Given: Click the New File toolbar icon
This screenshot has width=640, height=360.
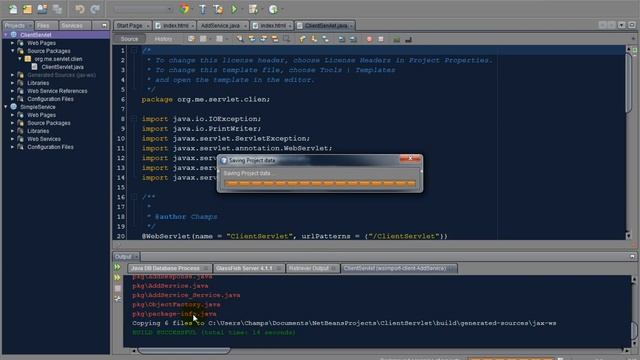Looking at the screenshot, I should (13, 9).
